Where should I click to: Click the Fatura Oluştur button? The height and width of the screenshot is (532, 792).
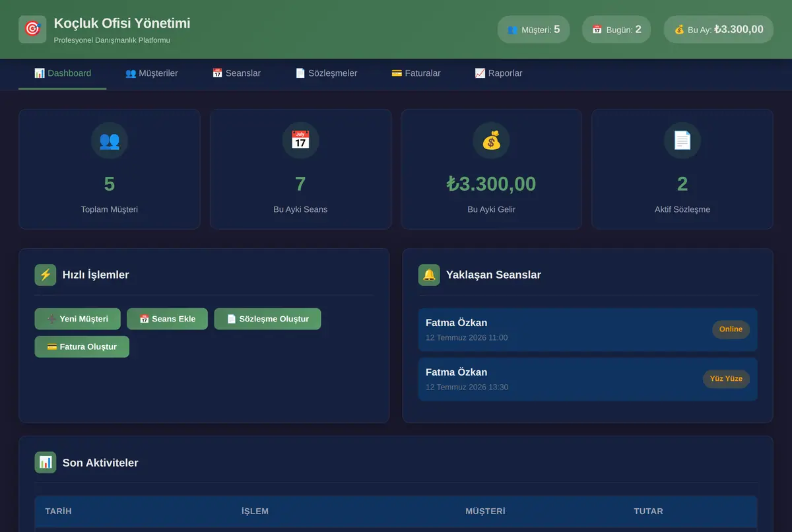(x=82, y=347)
